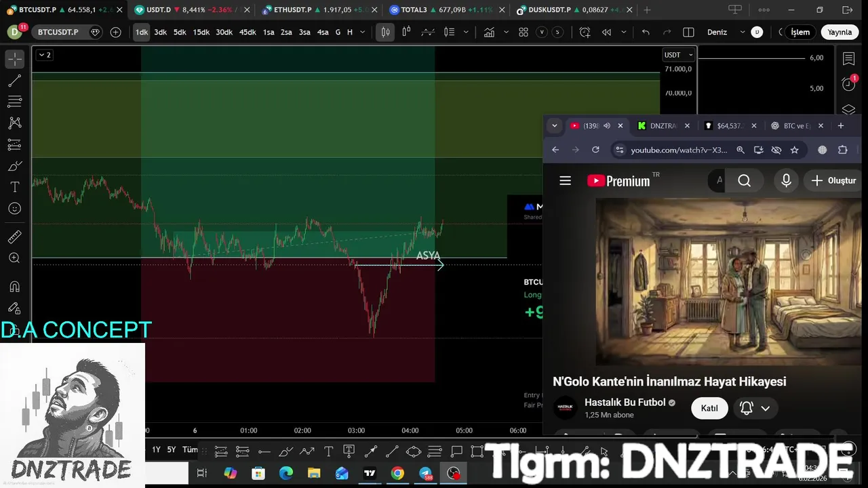
Task: Click the YouTube video player thumbnail
Action: point(729,282)
